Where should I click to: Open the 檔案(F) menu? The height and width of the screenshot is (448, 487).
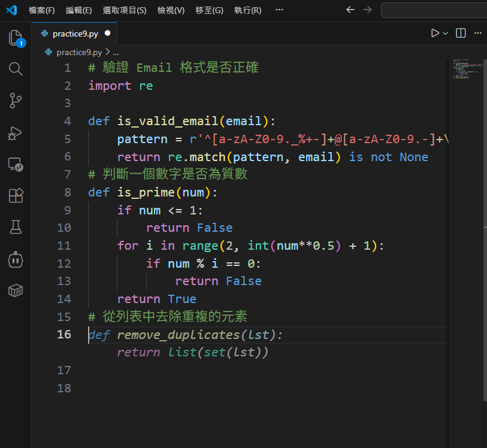tap(41, 10)
